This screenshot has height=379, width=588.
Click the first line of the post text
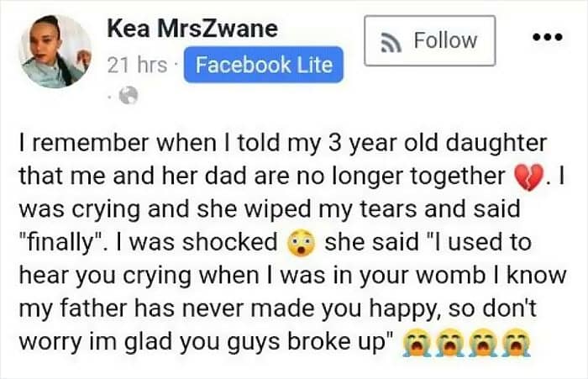(x=283, y=144)
